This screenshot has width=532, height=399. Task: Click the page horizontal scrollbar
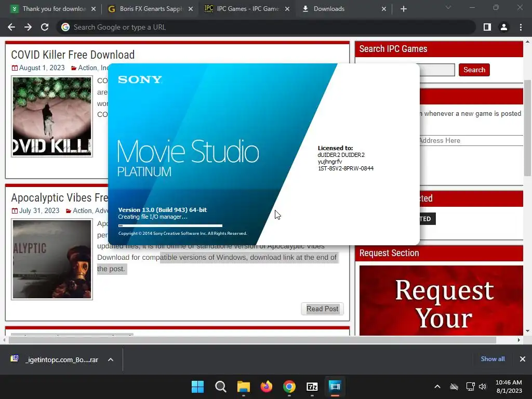pos(252,340)
